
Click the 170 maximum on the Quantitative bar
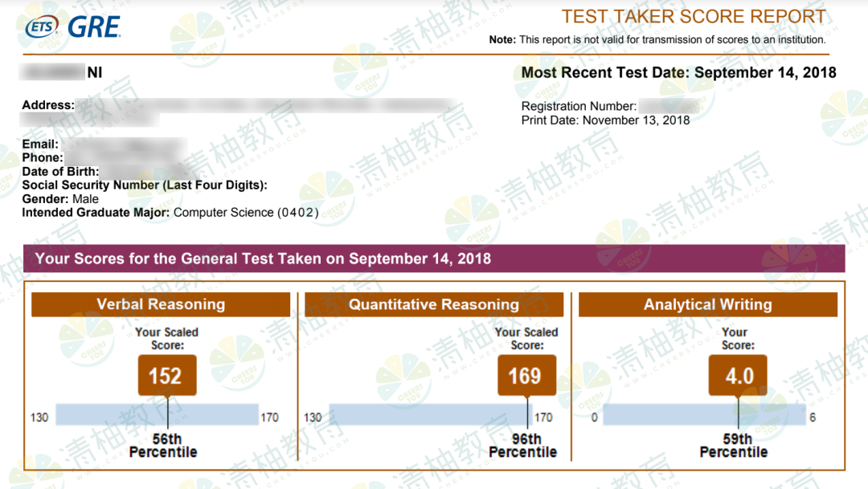coord(543,418)
